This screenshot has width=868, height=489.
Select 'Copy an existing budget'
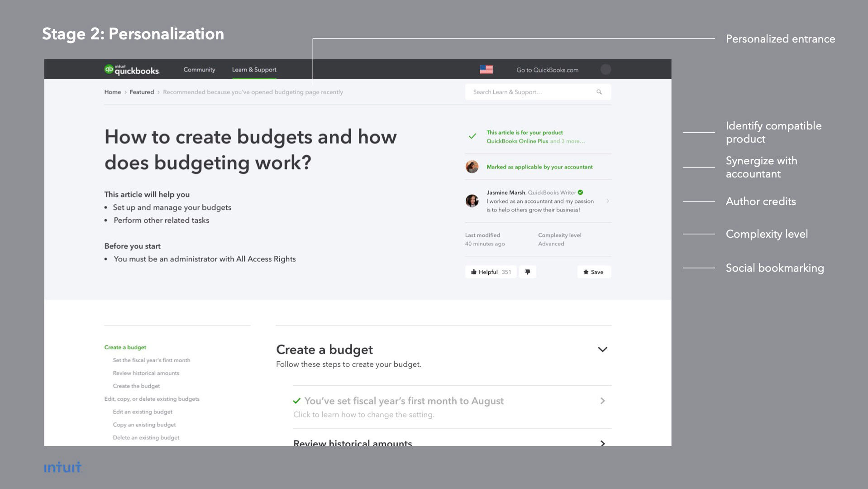coord(144,425)
